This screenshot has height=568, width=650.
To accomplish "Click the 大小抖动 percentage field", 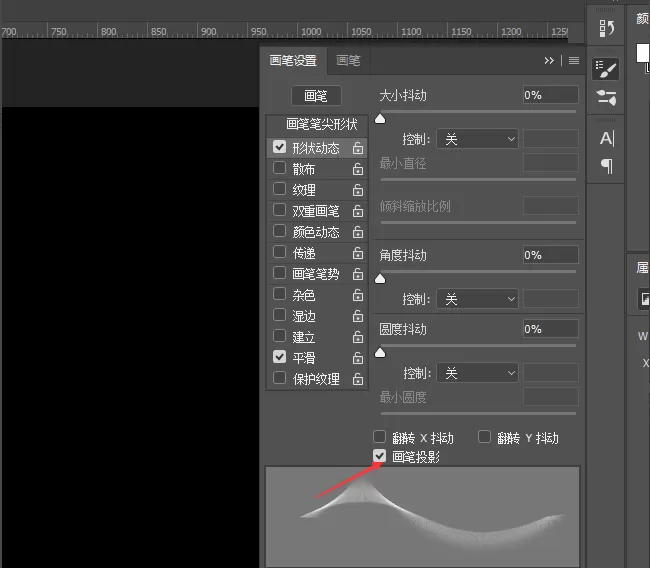I will pyautogui.click(x=551, y=95).
